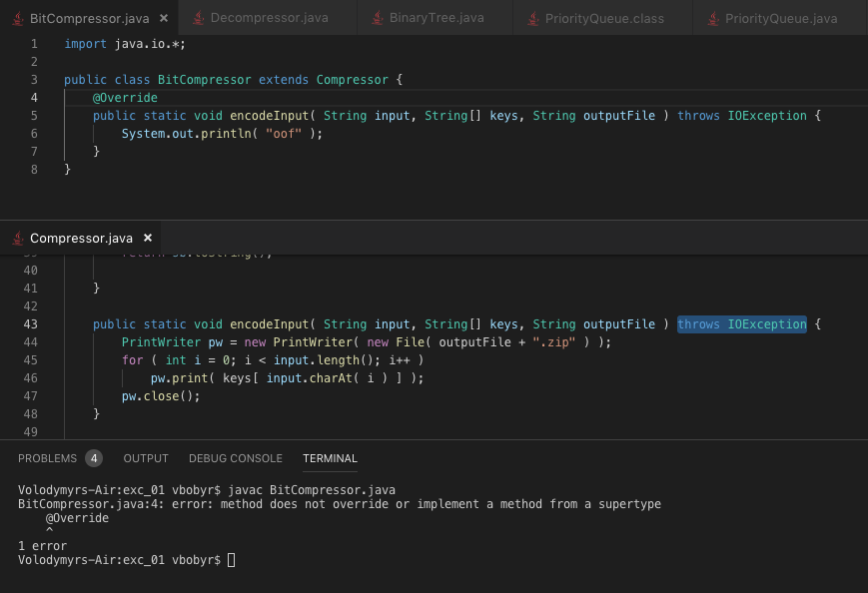Image resolution: width=868 pixels, height=593 pixels.
Task: Click line number 43 in Compressor.java
Action: [x=30, y=324]
